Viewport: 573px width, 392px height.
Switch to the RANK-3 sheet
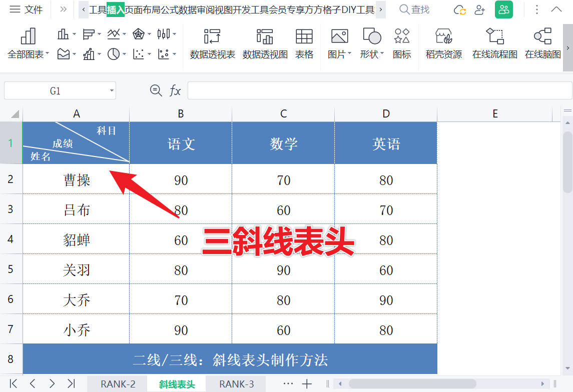(236, 384)
